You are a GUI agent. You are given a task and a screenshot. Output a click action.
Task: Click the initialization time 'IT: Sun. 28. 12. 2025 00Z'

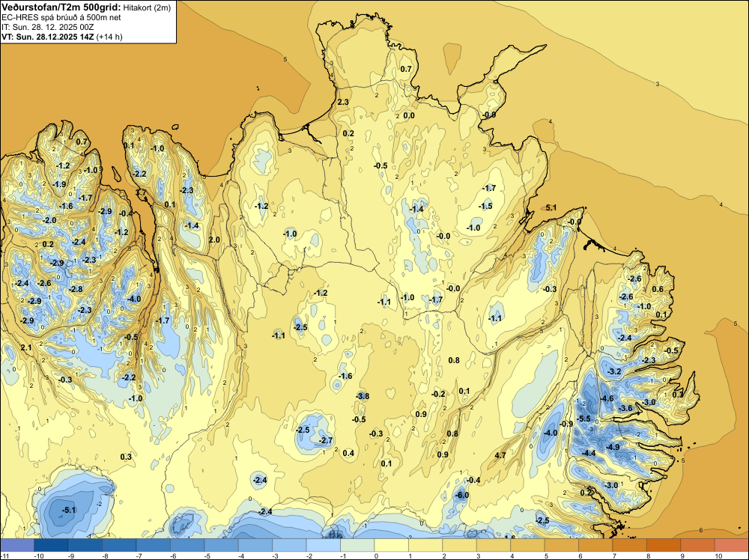[48, 27]
